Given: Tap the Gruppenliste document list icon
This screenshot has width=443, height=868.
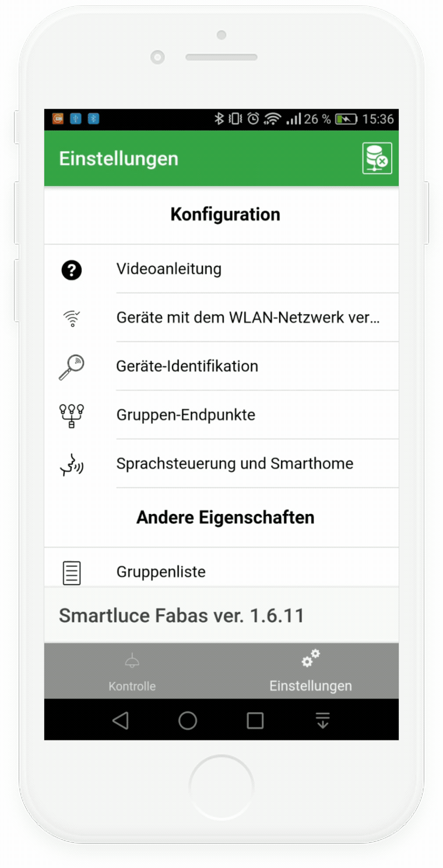Looking at the screenshot, I should click(x=72, y=572).
